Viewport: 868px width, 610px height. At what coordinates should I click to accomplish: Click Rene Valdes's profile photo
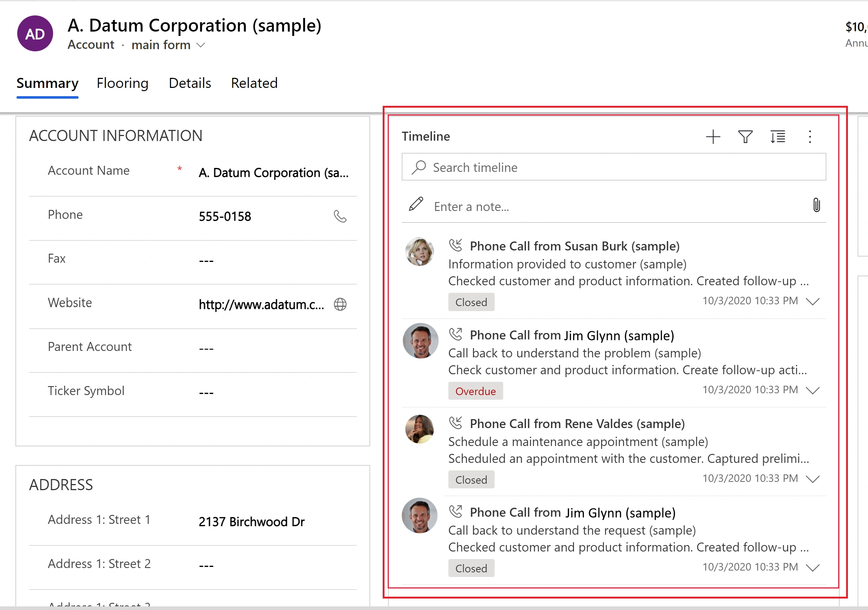(x=420, y=429)
